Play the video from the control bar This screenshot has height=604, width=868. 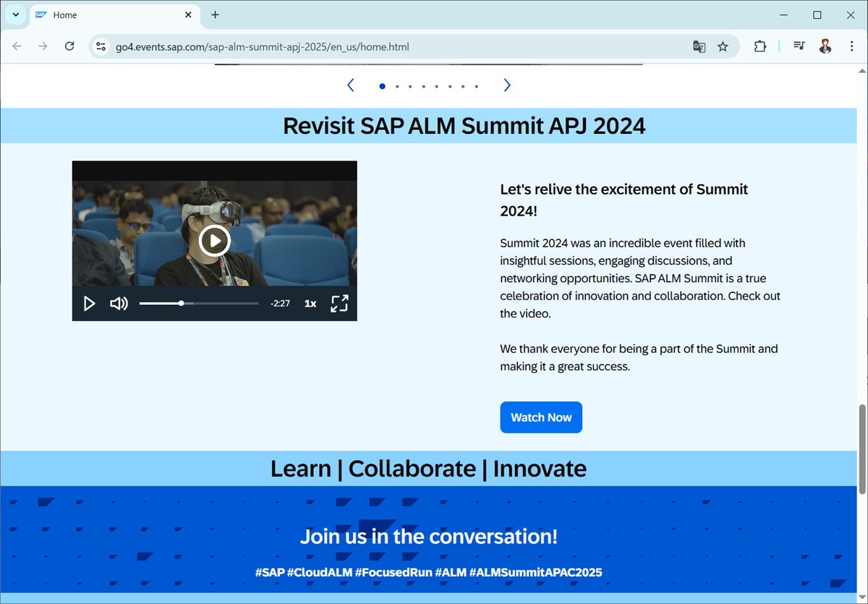pos(89,304)
